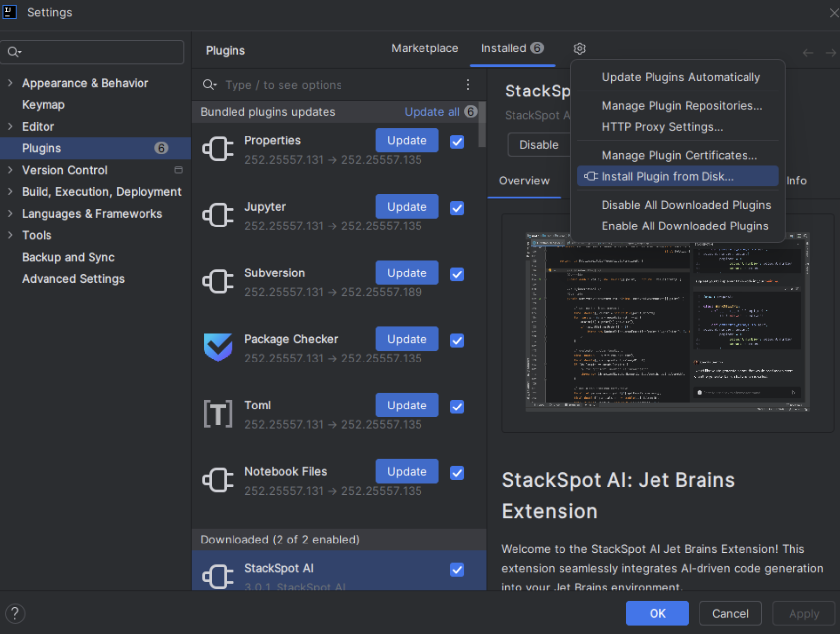Open the plugin list three-dot options menu
840x634 pixels.
click(x=467, y=85)
